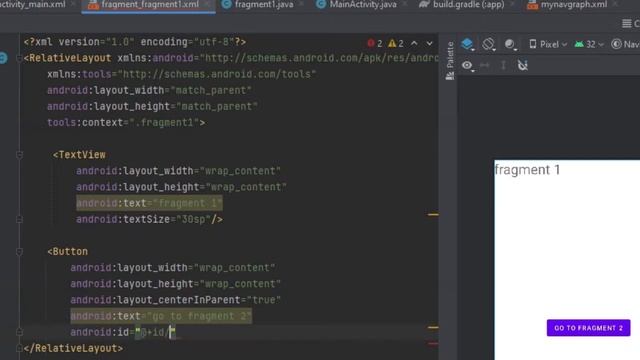Click the vertical arrows toolbar icon

(x=504, y=65)
